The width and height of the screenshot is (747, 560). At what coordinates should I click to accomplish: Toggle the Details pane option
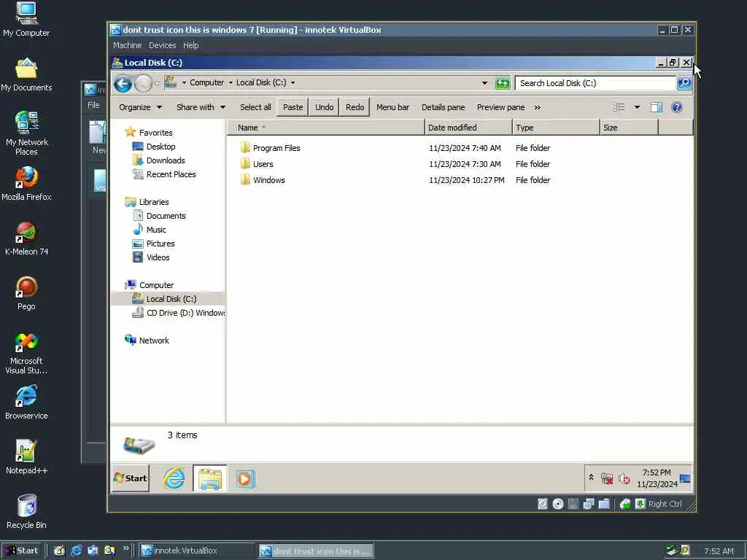443,107
